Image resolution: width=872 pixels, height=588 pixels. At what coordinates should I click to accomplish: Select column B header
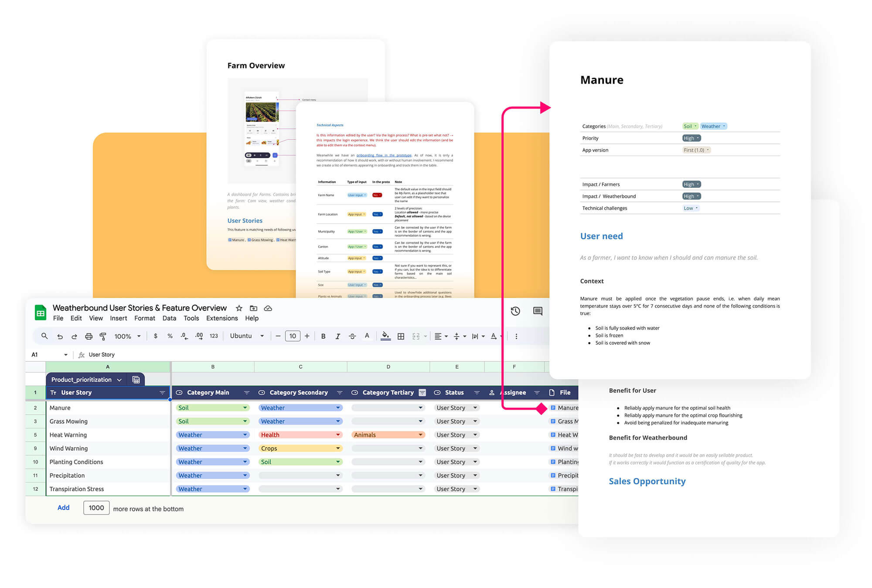[213, 367]
